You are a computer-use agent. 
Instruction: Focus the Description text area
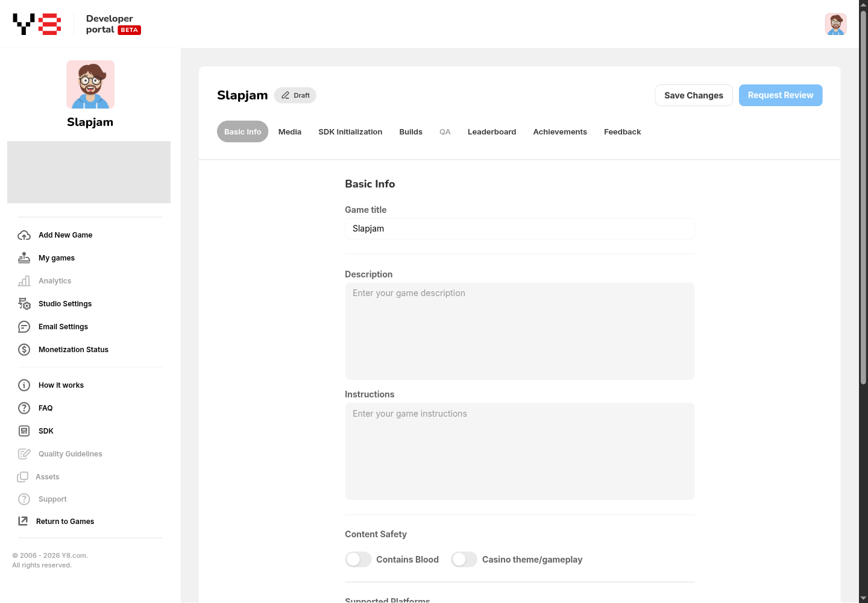click(520, 331)
